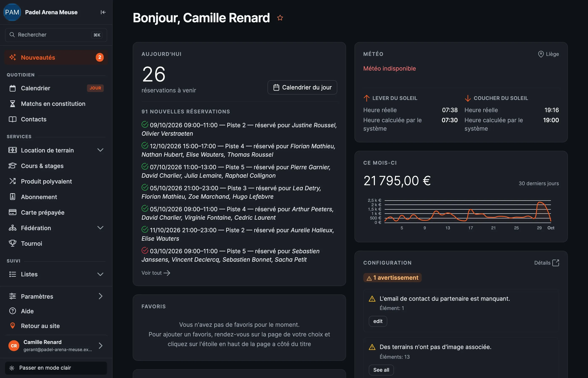This screenshot has width=588, height=378.
Task: Click the edit button under missing email warning
Action: (x=378, y=321)
